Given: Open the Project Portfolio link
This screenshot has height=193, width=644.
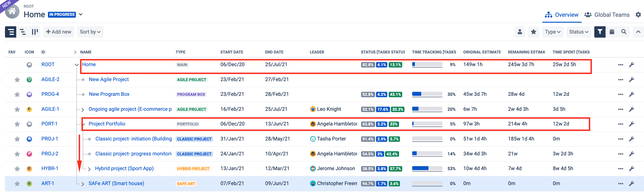Looking at the screenshot, I should [107, 124].
